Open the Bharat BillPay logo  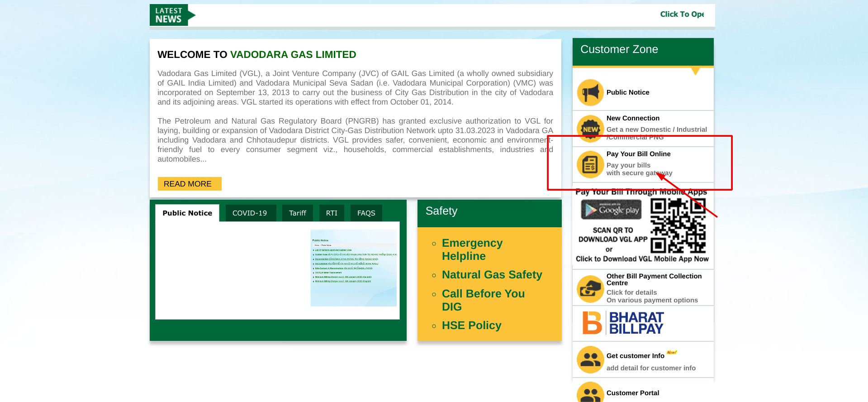623,323
